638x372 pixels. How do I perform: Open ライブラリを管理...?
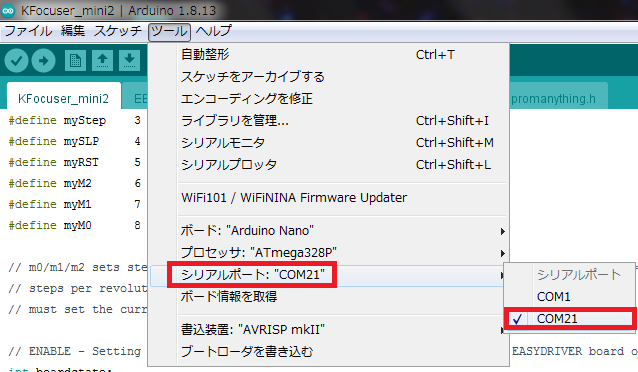pos(329,120)
